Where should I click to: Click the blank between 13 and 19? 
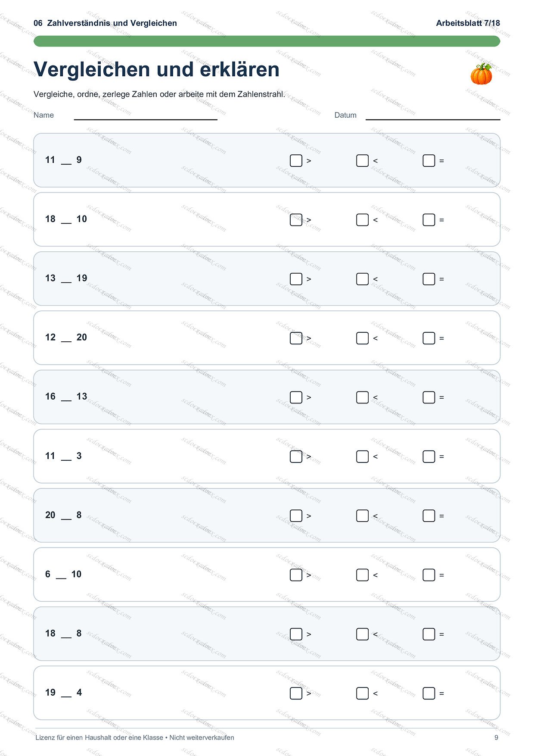coord(66,281)
